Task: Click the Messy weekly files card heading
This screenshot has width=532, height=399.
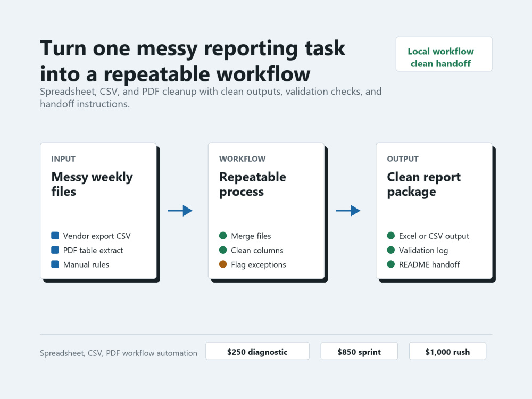Action: coord(92,184)
